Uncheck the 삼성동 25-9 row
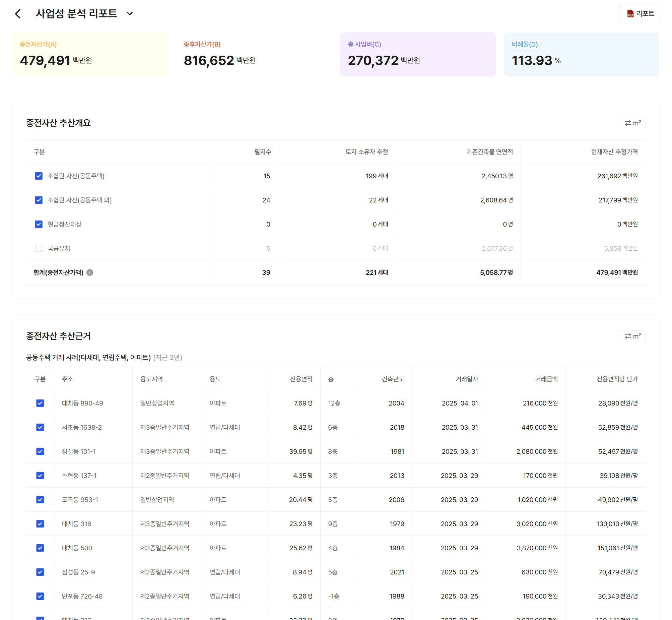Viewport: 672px width, 620px height. click(x=40, y=572)
